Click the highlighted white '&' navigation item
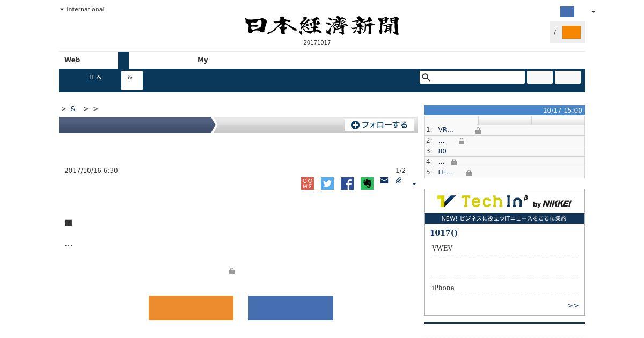 pyautogui.click(x=132, y=80)
